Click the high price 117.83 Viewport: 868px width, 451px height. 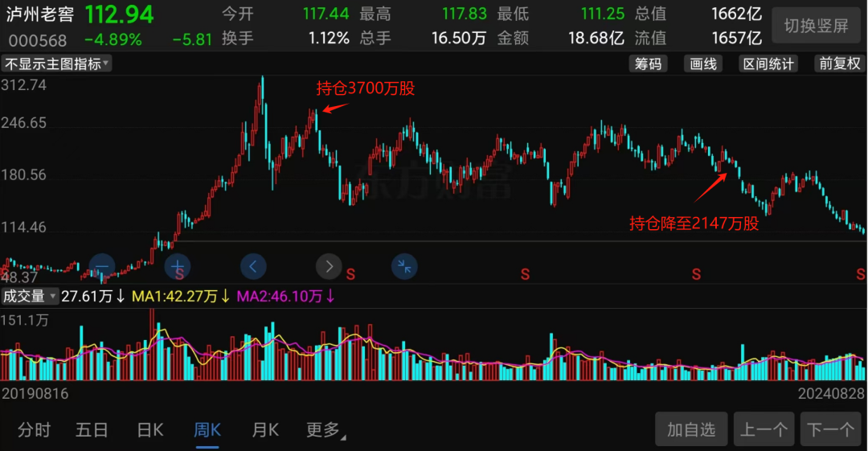coord(465,14)
